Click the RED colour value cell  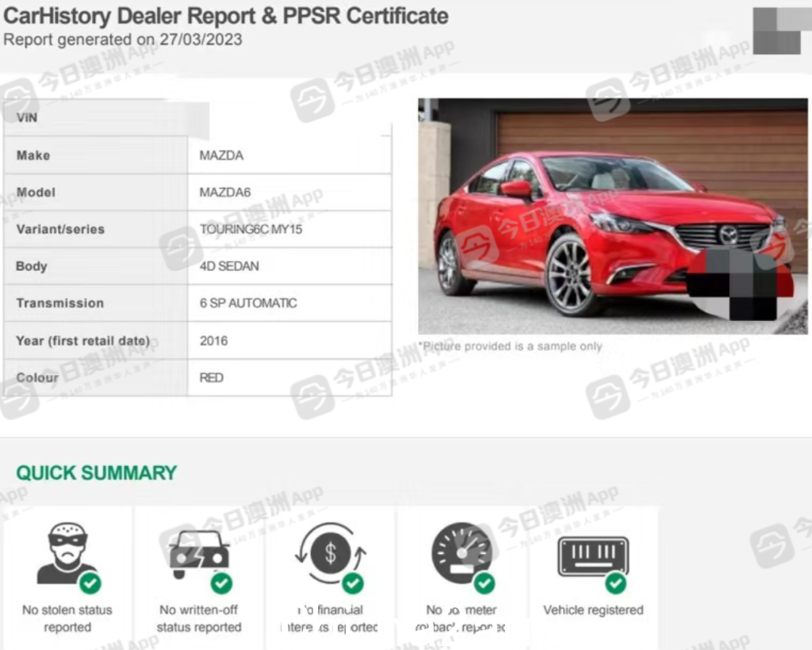(x=289, y=377)
